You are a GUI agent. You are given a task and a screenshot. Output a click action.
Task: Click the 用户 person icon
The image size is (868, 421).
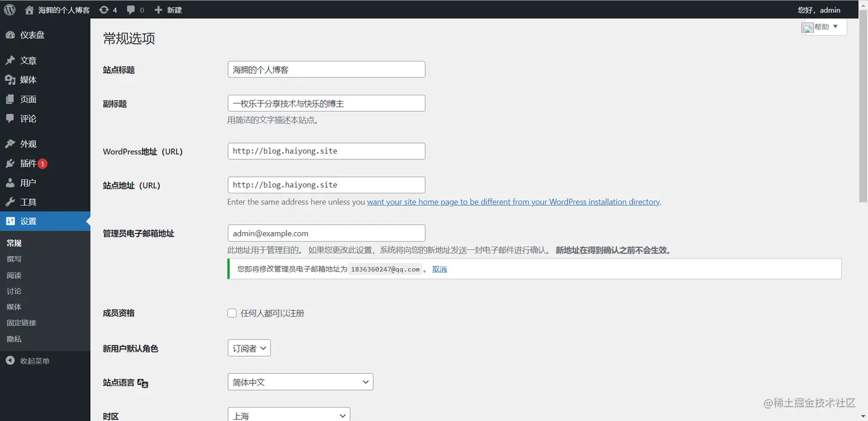10,183
